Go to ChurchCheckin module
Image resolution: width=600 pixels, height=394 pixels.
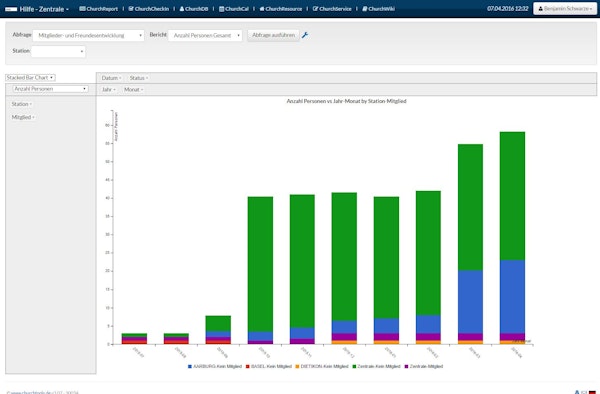pyautogui.click(x=148, y=9)
